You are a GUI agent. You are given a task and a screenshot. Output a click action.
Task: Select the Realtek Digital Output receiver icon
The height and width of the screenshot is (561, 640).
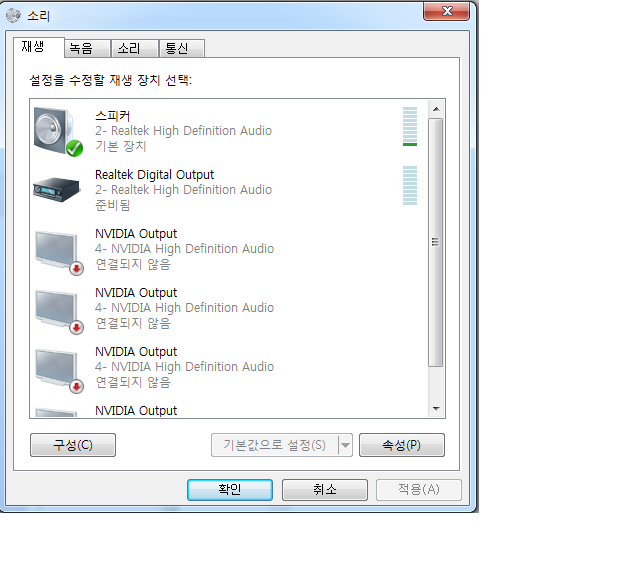pos(56,190)
